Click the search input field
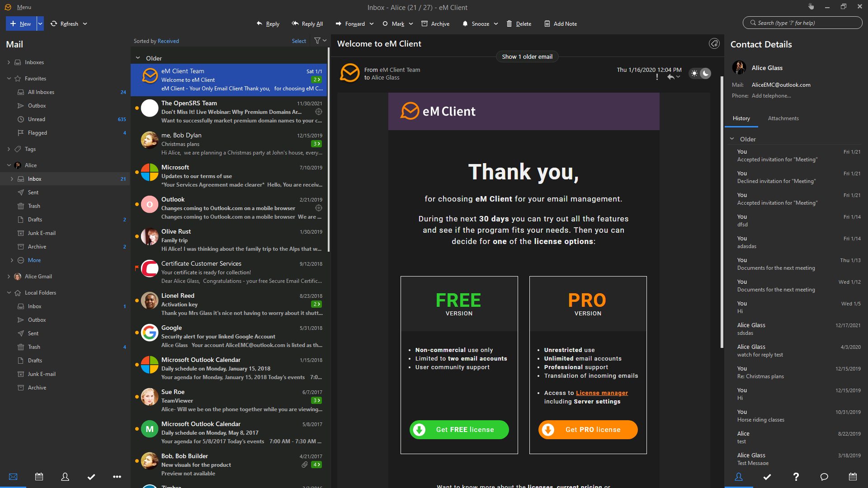Screen dimensions: 868x488 pos(802,23)
